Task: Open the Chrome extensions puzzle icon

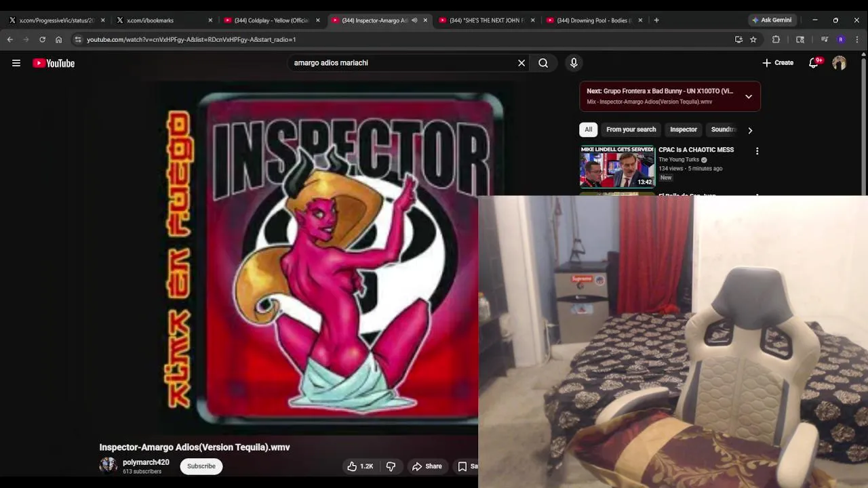Action: (x=776, y=39)
